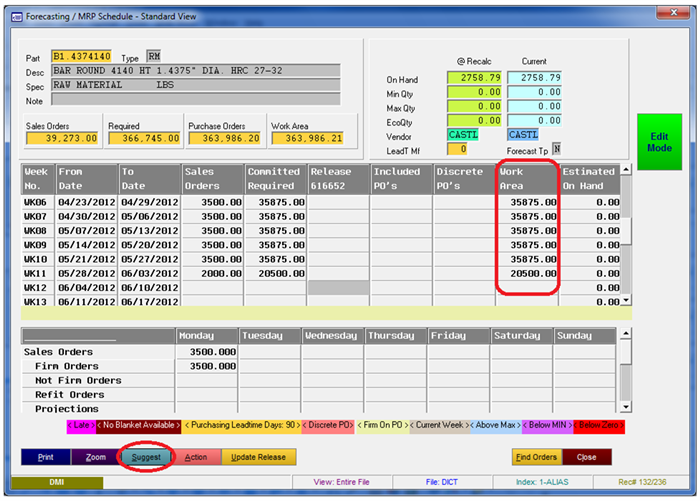Image resolution: width=700 pixels, height=501 pixels.
Task: Click the Print button
Action: click(46, 457)
